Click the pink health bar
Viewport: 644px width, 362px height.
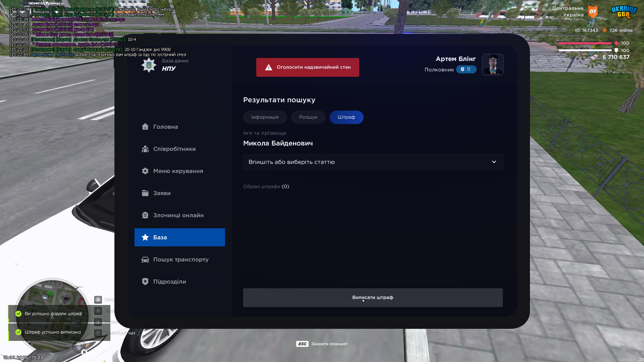586,43
